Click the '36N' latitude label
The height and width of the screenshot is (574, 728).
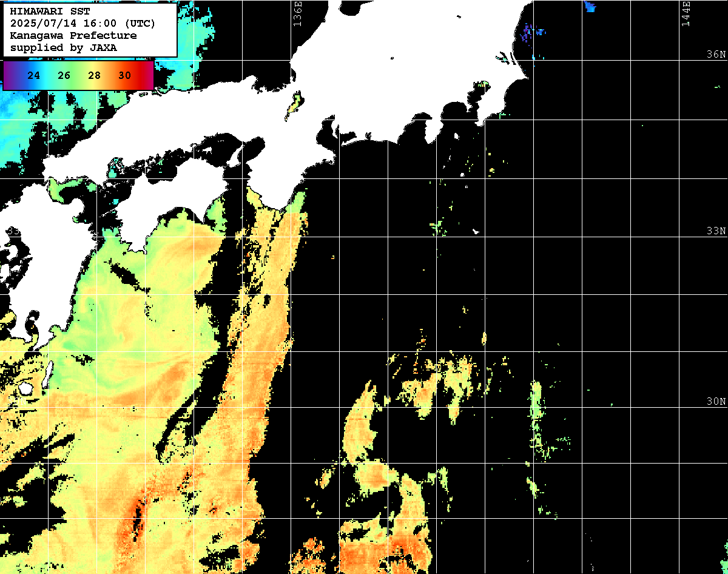[716, 55]
